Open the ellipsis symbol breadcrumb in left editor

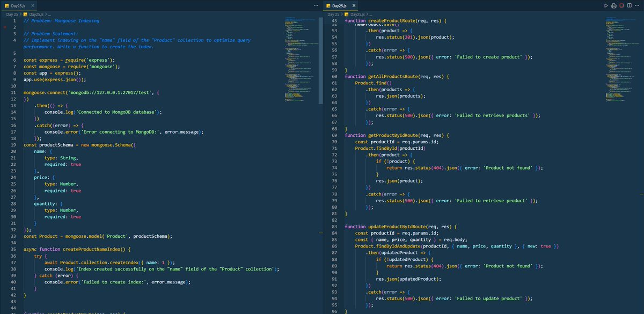coord(50,14)
